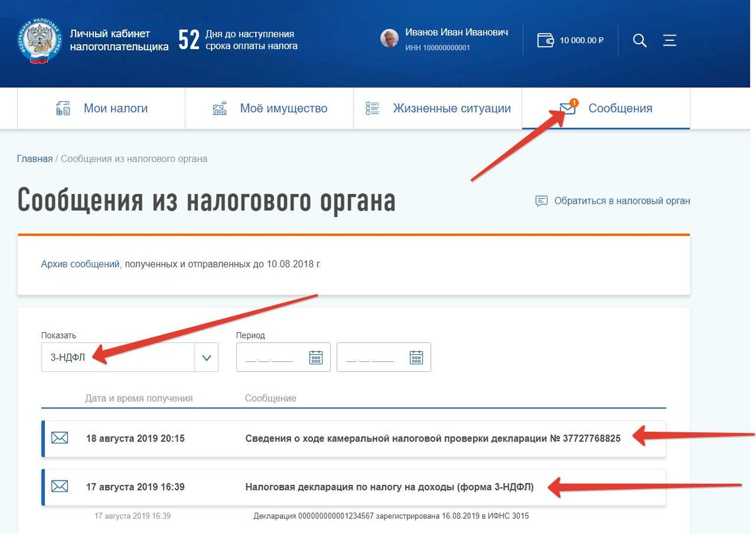Click the Архив сообщений link

80,264
